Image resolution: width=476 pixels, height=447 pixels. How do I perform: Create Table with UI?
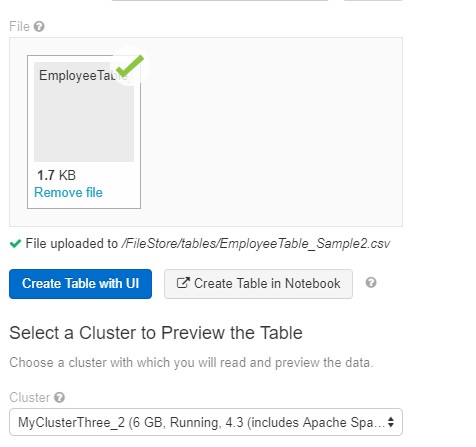pos(80,284)
